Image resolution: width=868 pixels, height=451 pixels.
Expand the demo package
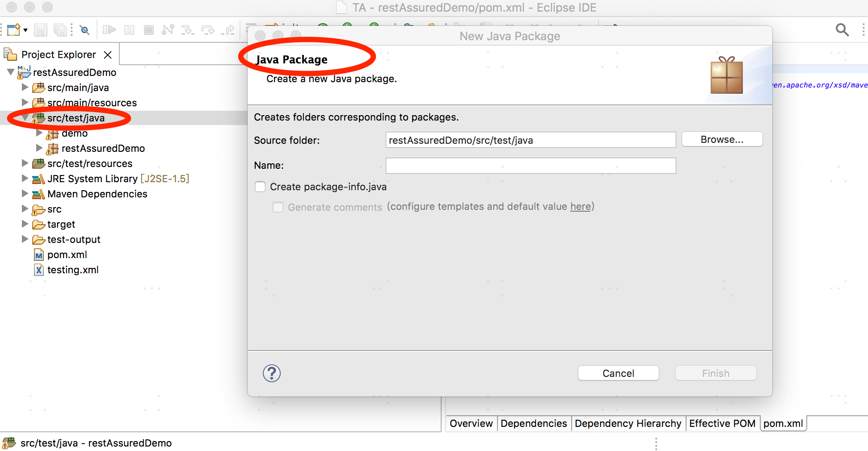(x=39, y=133)
